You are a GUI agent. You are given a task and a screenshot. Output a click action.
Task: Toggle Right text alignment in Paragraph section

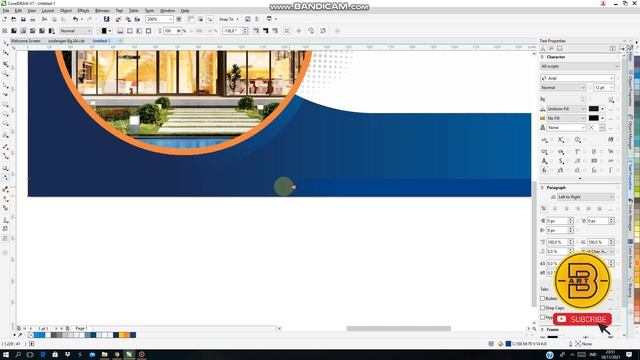click(578, 209)
